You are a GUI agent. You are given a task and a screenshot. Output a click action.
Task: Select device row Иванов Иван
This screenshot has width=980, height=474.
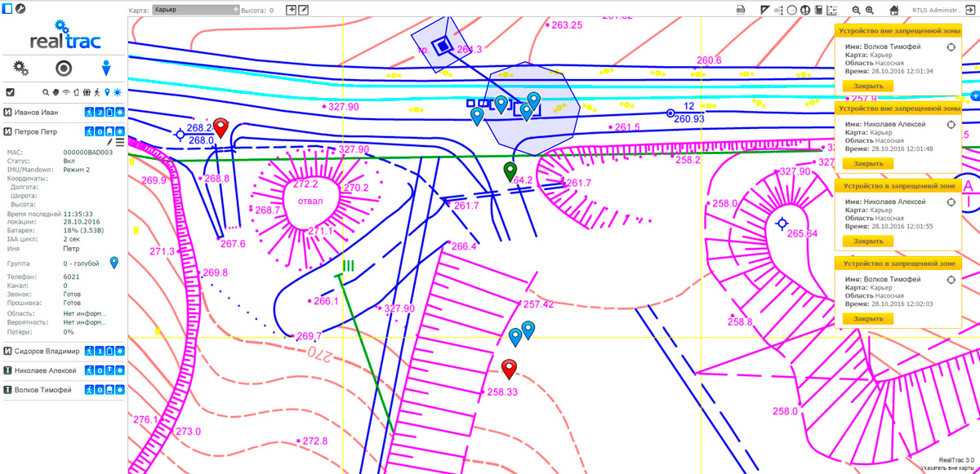(64, 112)
